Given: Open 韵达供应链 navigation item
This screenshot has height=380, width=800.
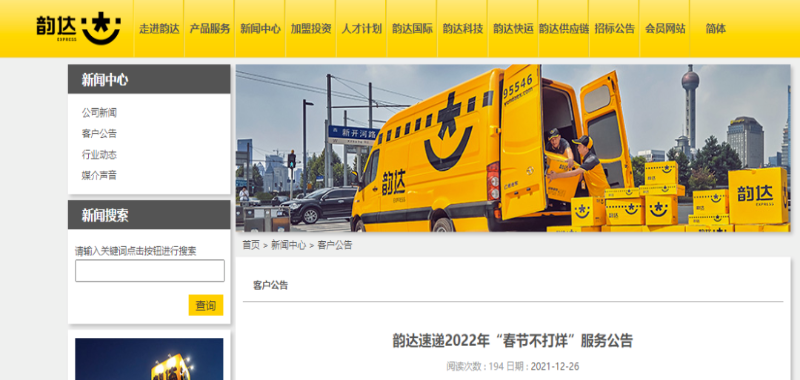Looking at the screenshot, I should [563, 29].
